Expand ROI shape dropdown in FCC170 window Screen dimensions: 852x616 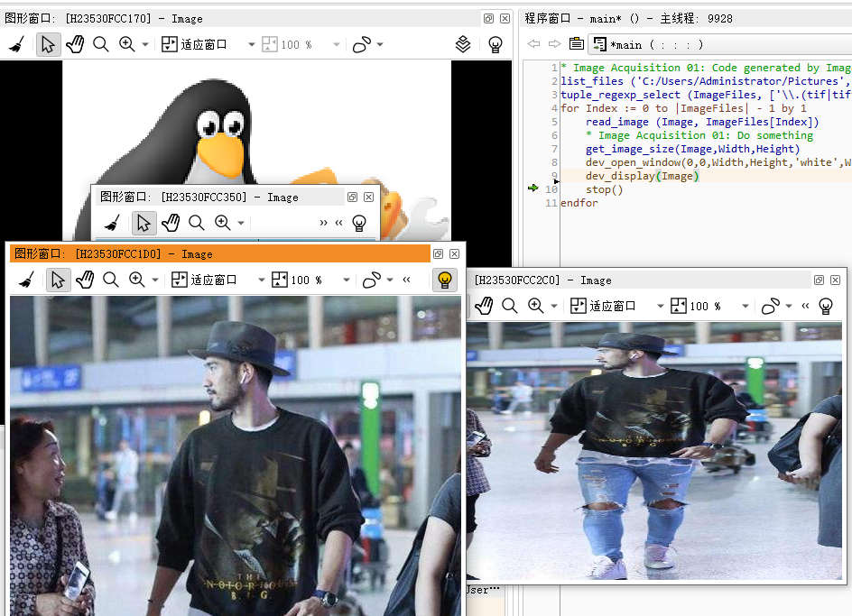(x=380, y=44)
